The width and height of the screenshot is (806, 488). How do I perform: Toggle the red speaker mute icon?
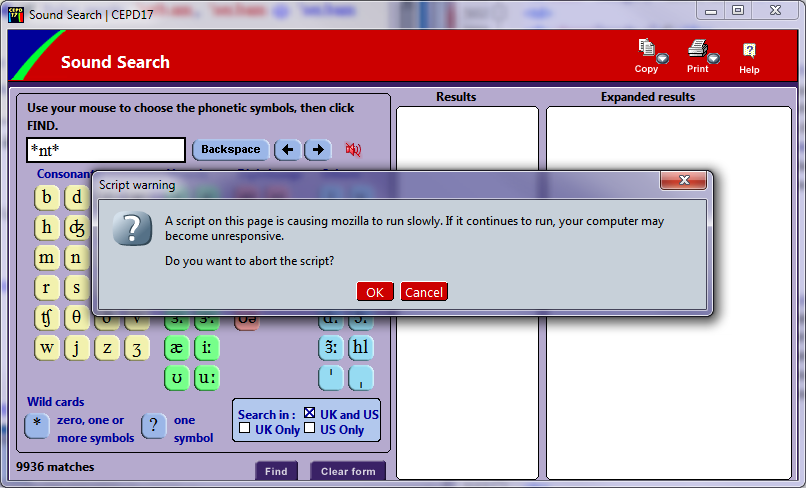pyautogui.click(x=353, y=150)
